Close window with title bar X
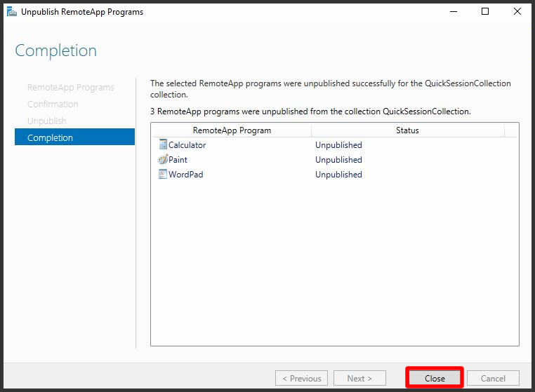The height and width of the screenshot is (392, 535). coord(517,12)
